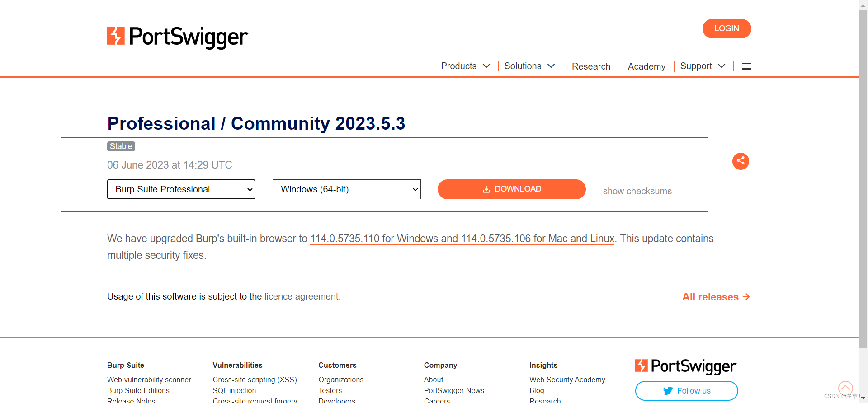Click the orange DOWNLOAD button
Screen dimensions: 868x403
point(512,189)
